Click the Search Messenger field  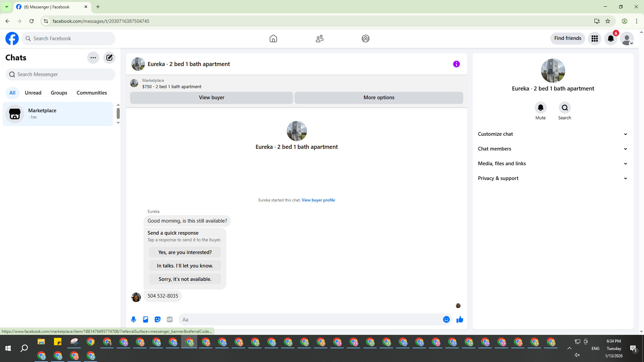(60, 74)
